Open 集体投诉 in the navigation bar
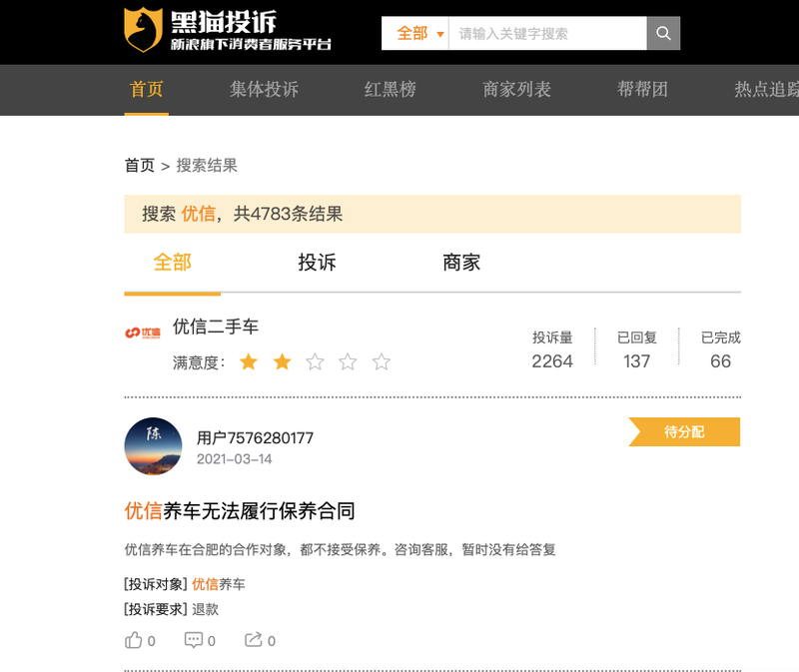Viewport: 799px width, 672px height. pyautogui.click(x=264, y=90)
